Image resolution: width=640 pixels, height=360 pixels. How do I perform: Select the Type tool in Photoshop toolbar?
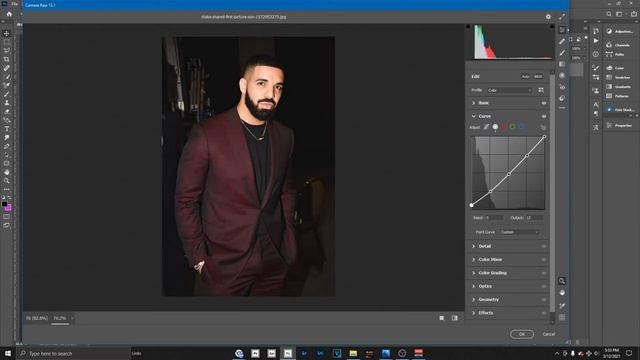[x=7, y=129]
